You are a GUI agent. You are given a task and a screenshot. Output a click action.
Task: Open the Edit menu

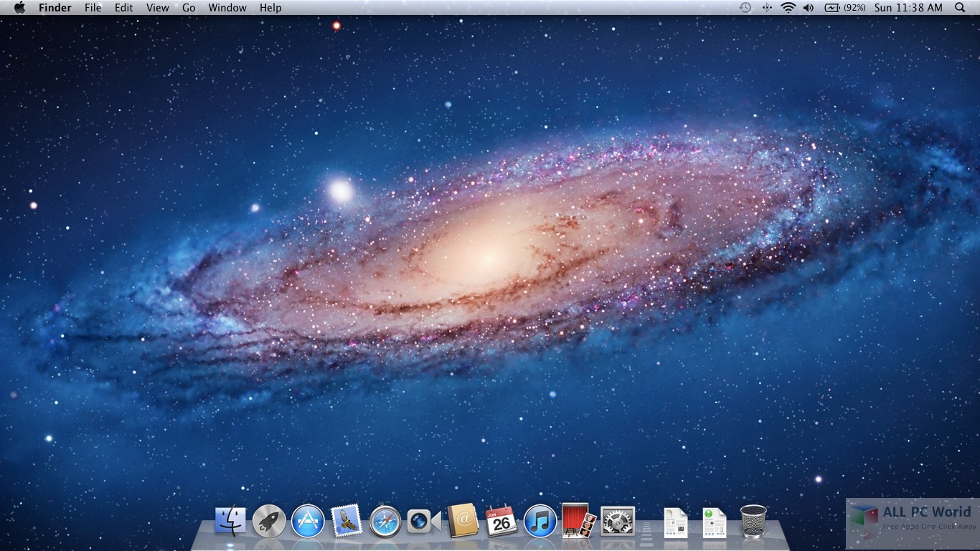(x=124, y=8)
